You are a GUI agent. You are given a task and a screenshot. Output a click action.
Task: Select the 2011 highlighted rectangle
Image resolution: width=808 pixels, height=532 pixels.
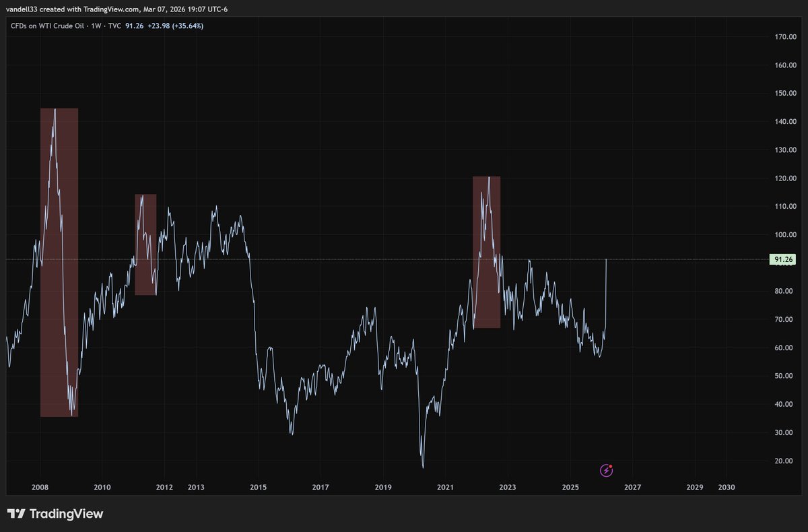[145, 244]
